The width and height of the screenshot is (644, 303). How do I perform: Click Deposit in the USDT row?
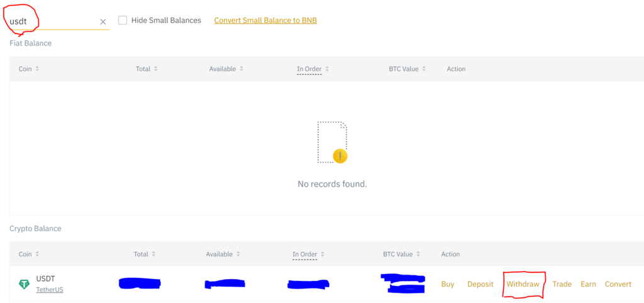pos(480,284)
